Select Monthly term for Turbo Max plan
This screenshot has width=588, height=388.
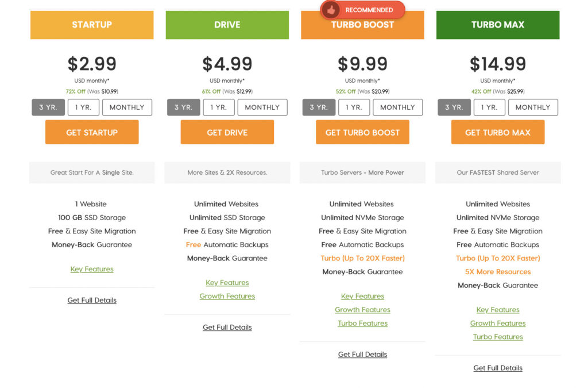[x=533, y=107]
